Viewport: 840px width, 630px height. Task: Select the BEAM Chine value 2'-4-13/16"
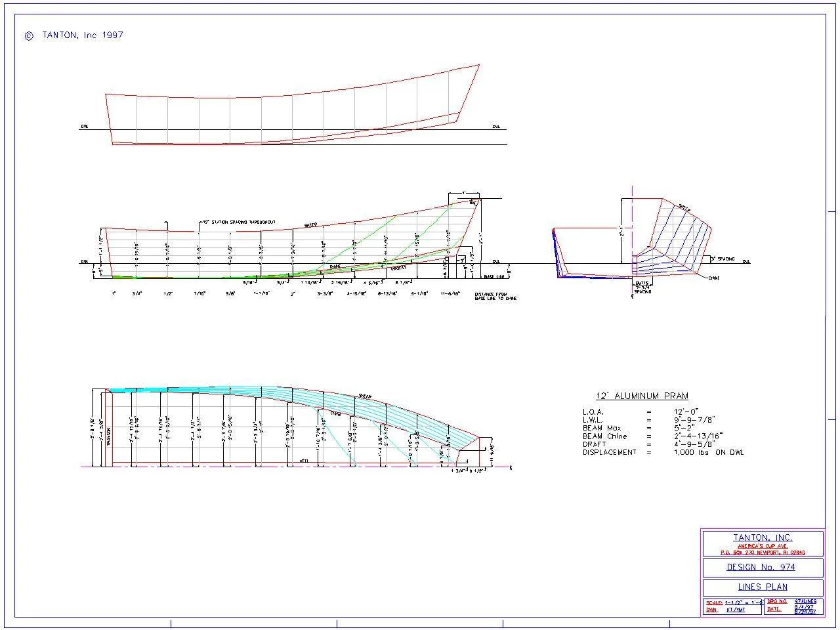(x=698, y=436)
